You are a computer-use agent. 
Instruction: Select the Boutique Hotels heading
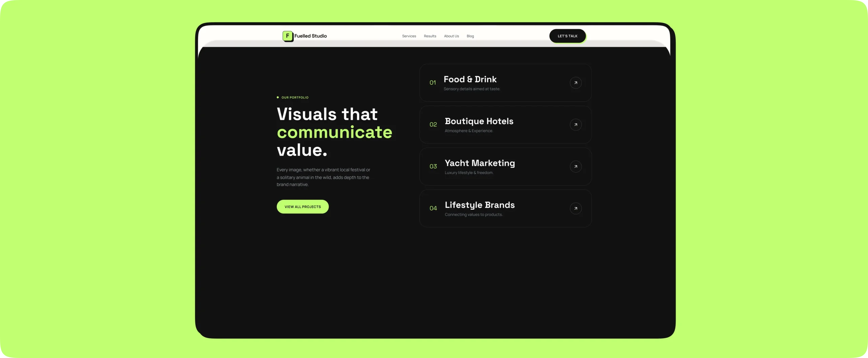pyautogui.click(x=479, y=121)
